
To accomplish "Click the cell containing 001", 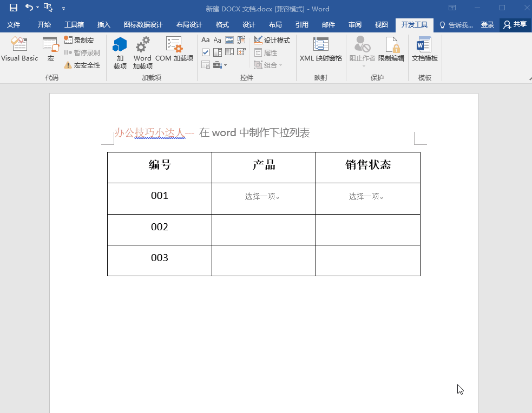I will pos(160,198).
